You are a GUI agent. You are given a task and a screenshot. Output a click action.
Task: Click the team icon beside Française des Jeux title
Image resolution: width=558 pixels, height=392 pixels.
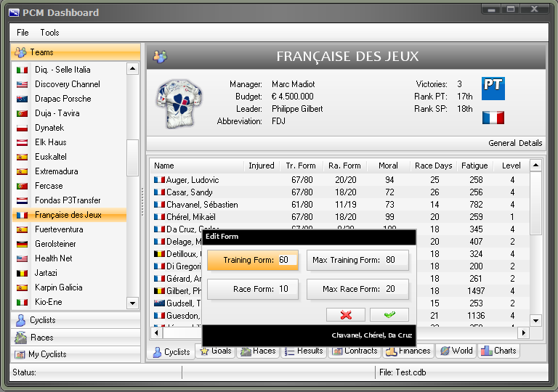(x=160, y=56)
